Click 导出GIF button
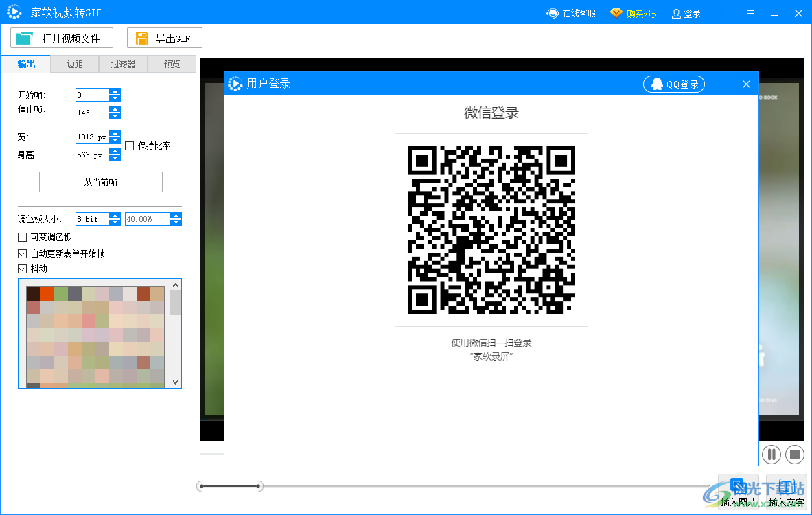Image resolution: width=812 pixels, height=515 pixels. pyautogui.click(x=164, y=38)
